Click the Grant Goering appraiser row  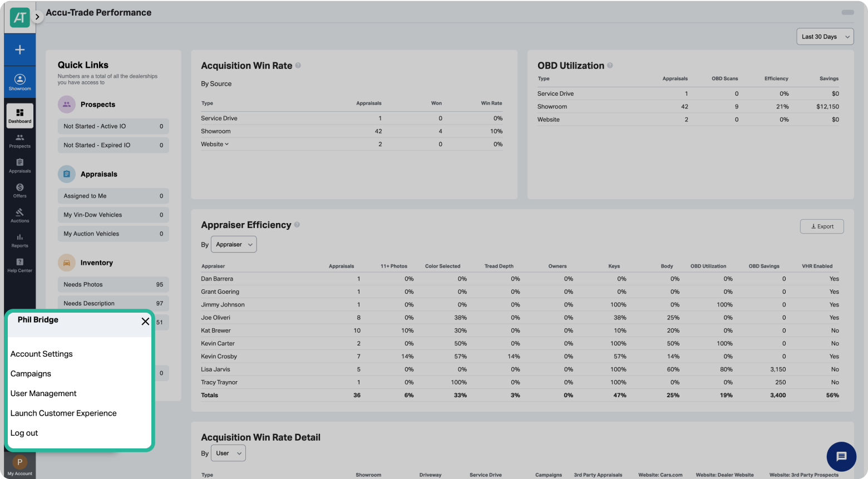pos(520,292)
